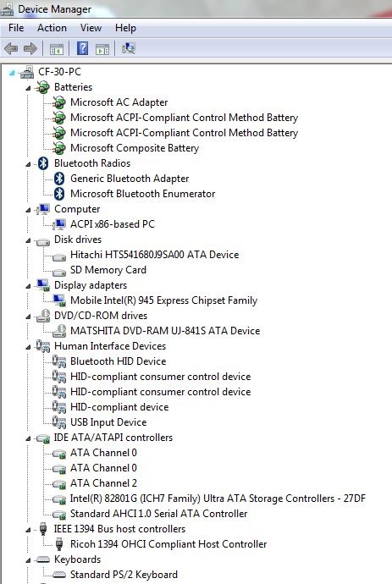This screenshot has width=392, height=584.
Task: Click the Computer category icon
Action: (x=43, y=209)
